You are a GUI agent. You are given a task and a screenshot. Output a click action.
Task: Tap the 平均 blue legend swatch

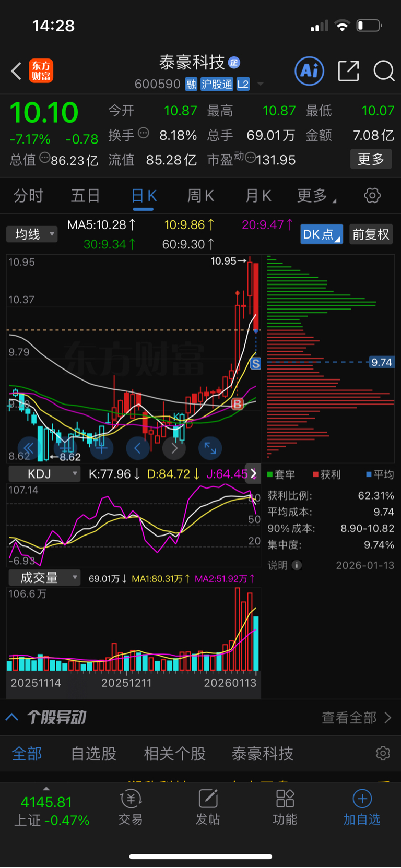pos(369,474)
